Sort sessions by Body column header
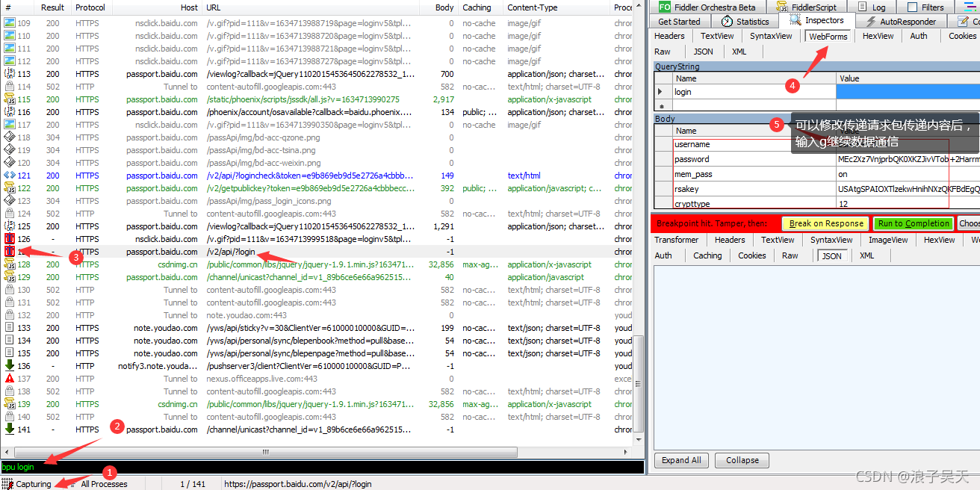 444,7
